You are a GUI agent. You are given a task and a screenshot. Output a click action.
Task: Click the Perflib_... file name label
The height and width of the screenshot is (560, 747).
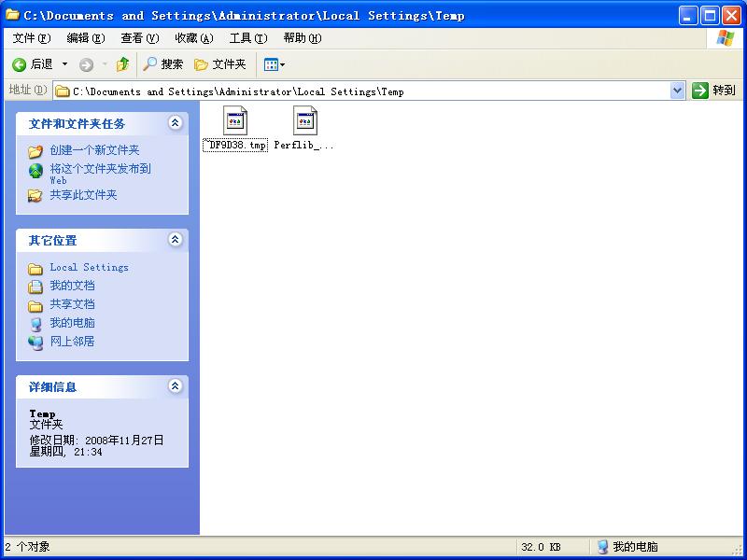click(x=304, y=146)
